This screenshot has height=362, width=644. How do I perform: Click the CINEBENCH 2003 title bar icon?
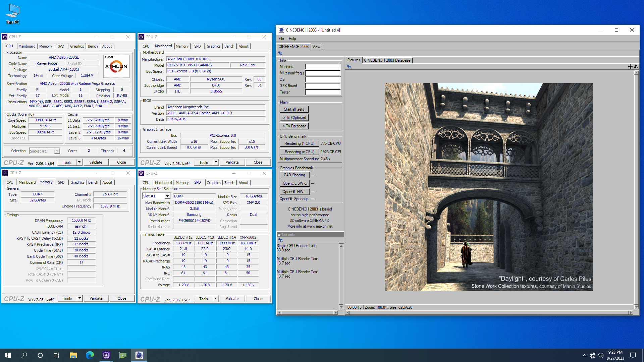tap(281, 30)
